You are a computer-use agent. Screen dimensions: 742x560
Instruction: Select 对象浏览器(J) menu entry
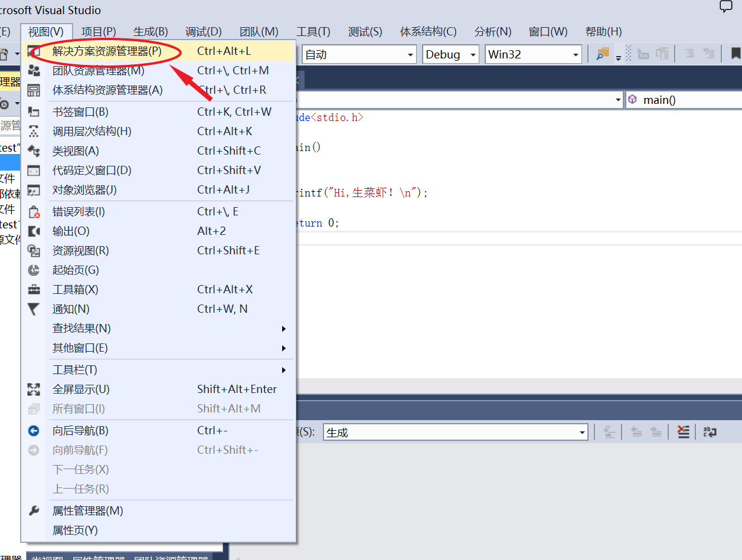click(x=158, y=189)
